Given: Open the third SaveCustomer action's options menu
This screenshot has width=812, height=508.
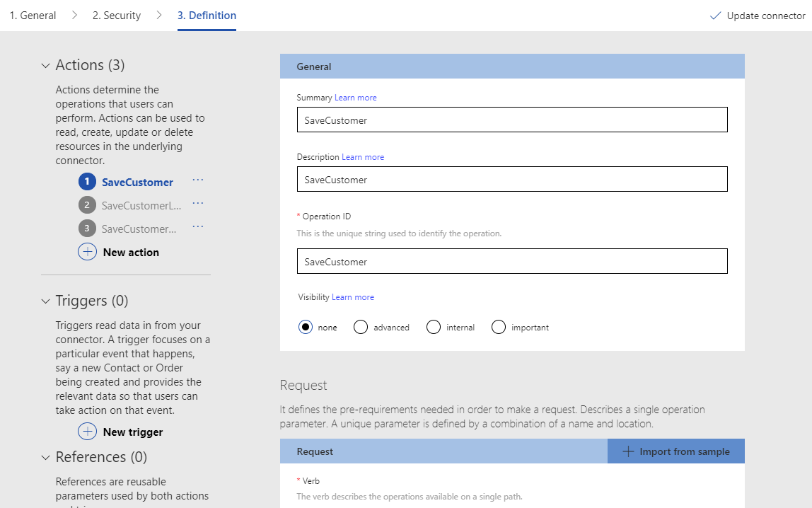Looking at the screenshot, I should (197, 226).
